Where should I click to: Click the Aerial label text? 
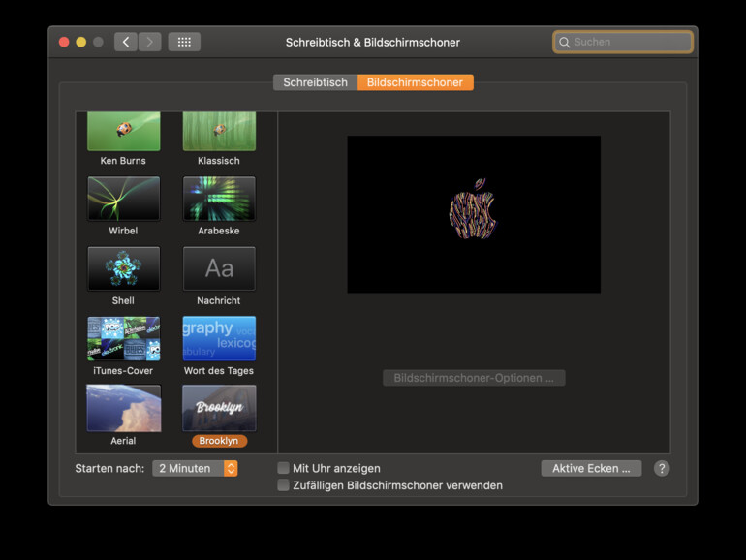[123, 441]
